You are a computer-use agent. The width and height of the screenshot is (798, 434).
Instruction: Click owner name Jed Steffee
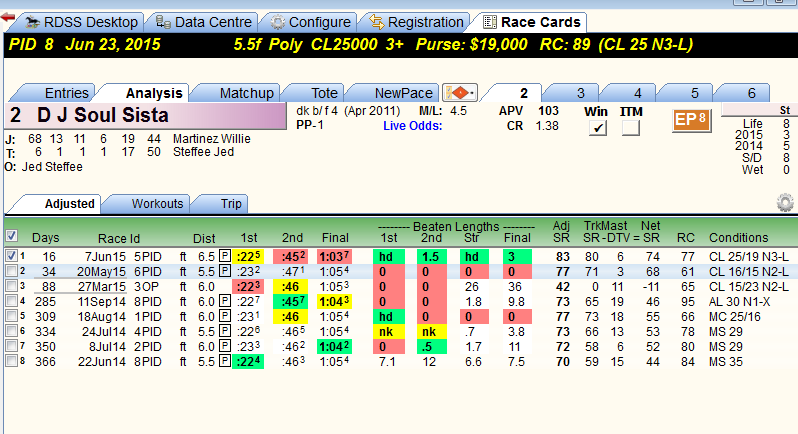(52, 167)
